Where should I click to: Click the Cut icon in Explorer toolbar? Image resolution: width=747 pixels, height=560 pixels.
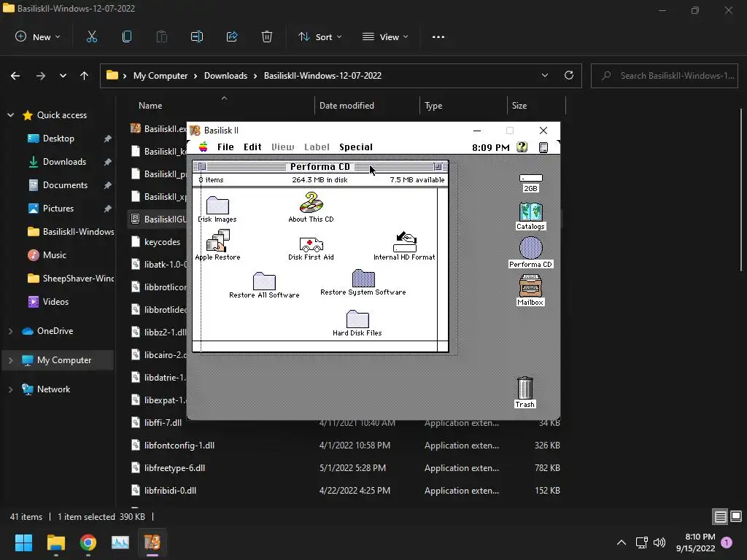point(91,36)
